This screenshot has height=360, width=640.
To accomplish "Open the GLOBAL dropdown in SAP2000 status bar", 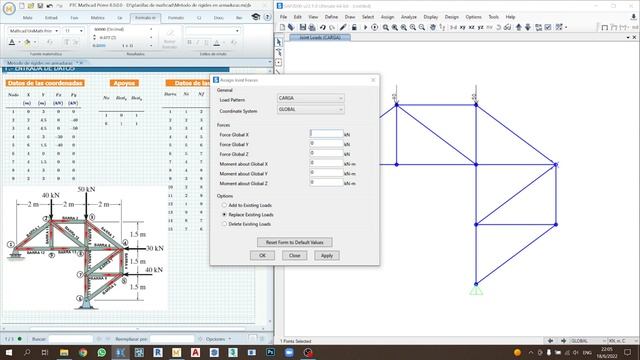I will tap(588, 340).
